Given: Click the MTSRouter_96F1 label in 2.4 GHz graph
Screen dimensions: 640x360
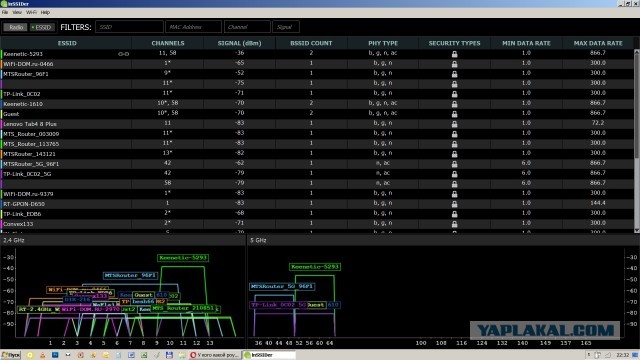Looking at the screenshot, I should [130, 276].
